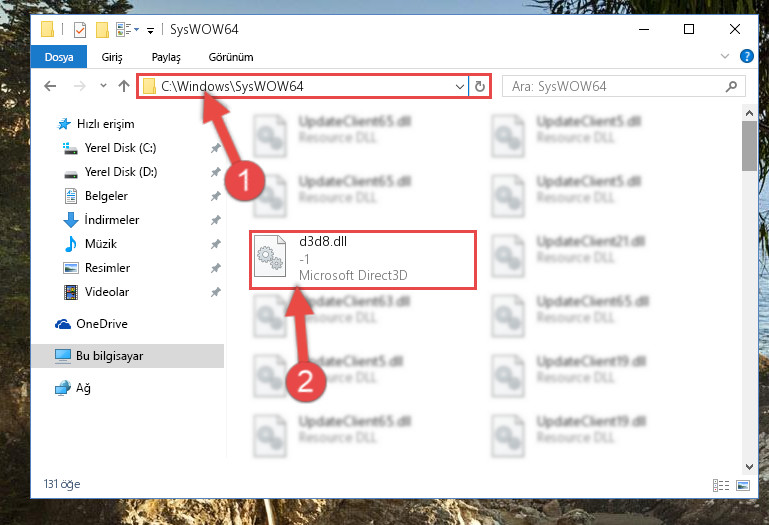Expand the address bar history dropdown
Viewport: 769px width, 525px height.
point(460,87)
